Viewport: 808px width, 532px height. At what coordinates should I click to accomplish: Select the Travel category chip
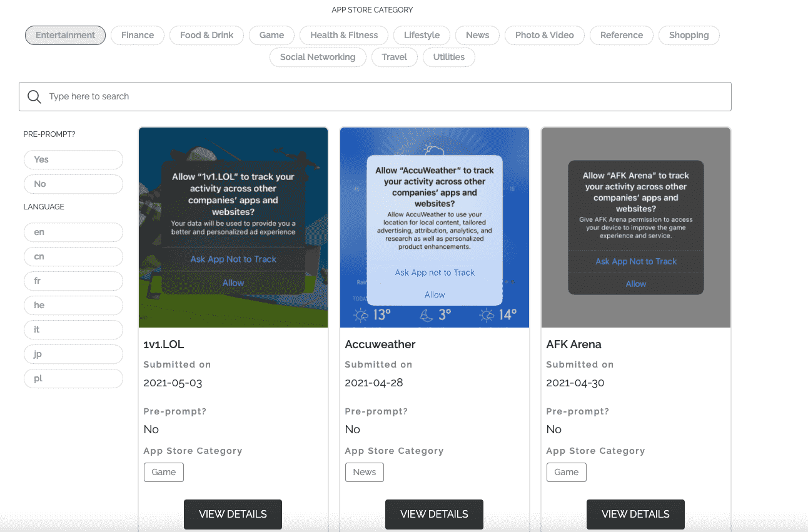click(395, 57)
